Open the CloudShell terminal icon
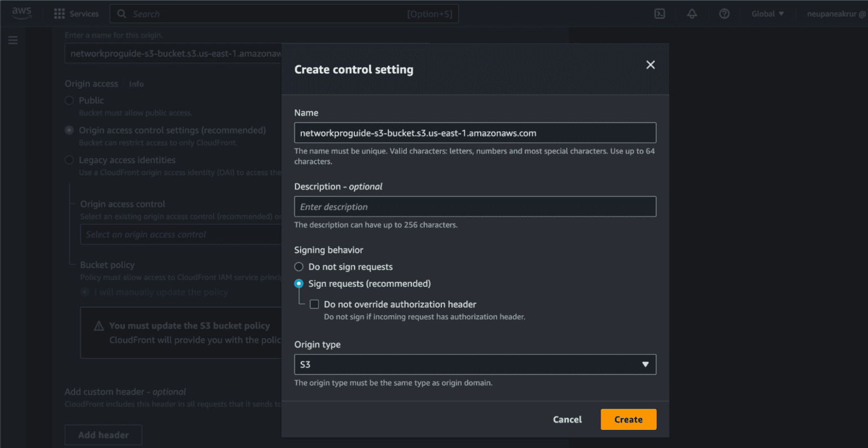The height and width of the screenshot is (448, 868). (659, 14)
